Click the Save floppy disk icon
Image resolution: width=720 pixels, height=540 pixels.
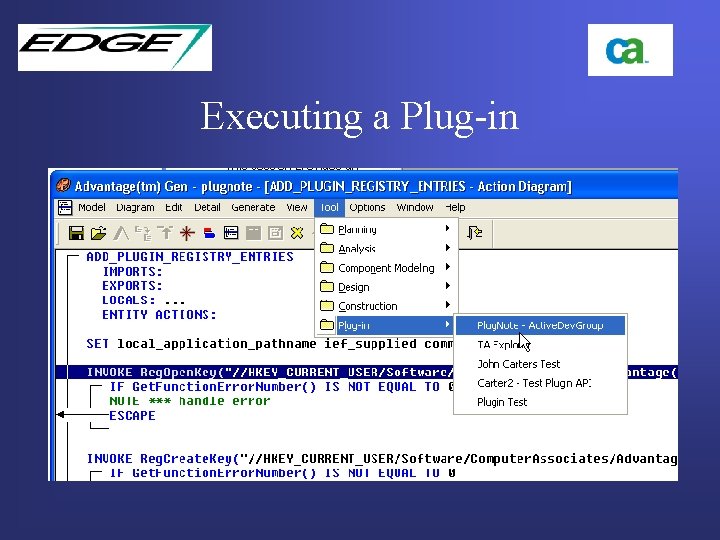pyautogui.click(x=76, y=233)
